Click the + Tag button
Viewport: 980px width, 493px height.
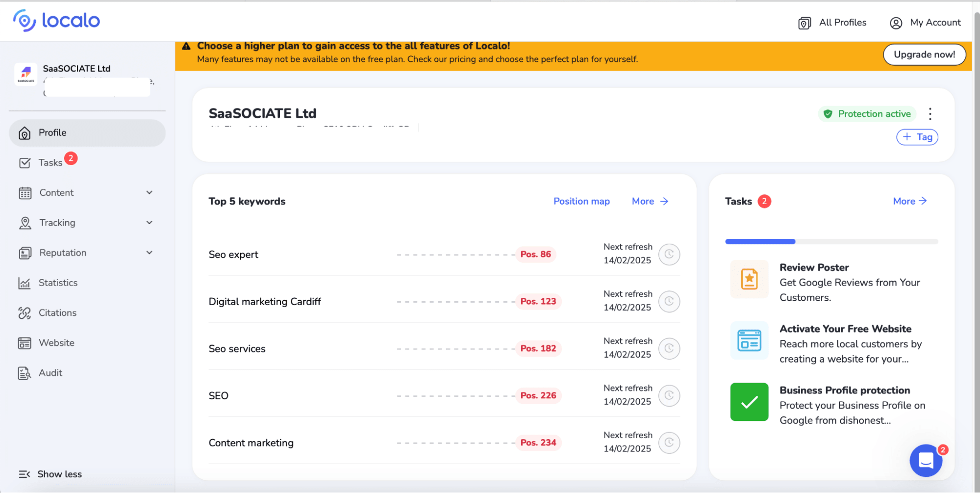[x=917, y=137]
